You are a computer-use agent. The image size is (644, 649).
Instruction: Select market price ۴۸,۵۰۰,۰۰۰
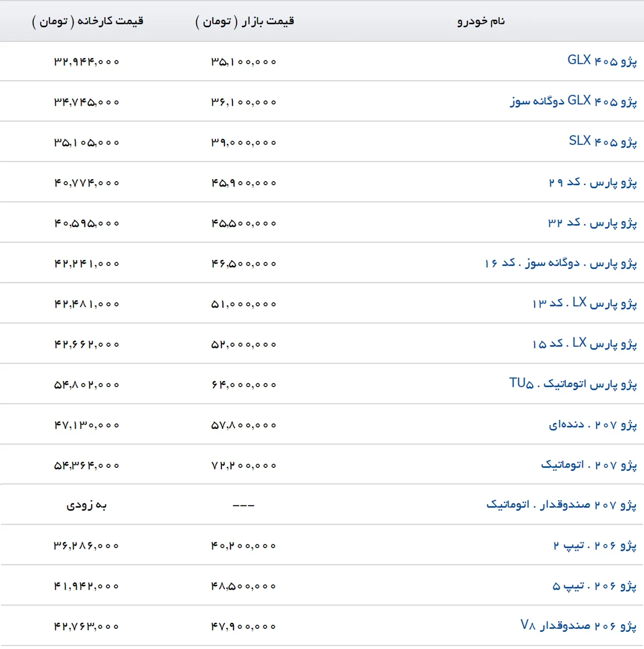click(244, 586)
